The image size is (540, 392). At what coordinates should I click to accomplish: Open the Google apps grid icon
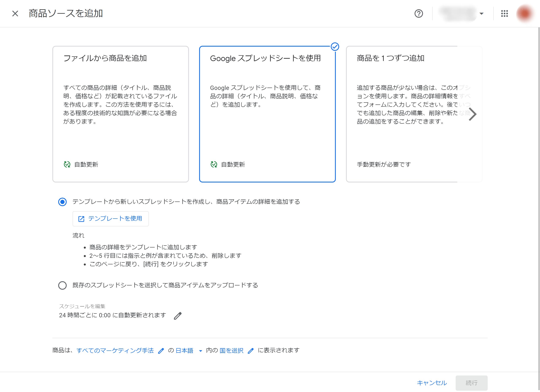505,14
